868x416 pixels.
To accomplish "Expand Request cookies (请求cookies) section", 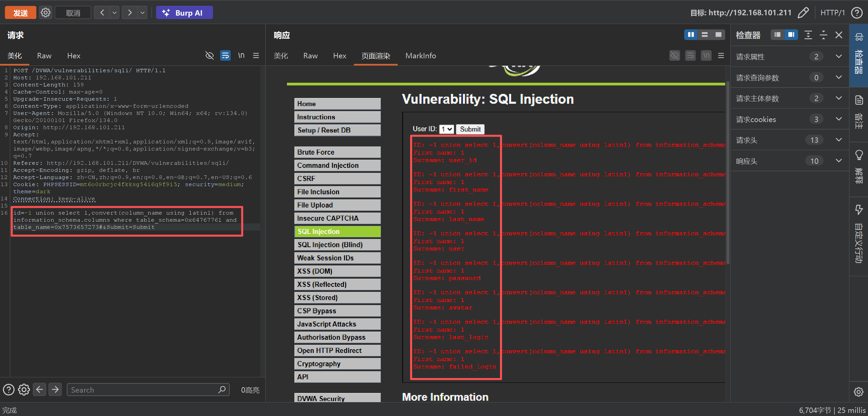I will click(x=789, y=119).
